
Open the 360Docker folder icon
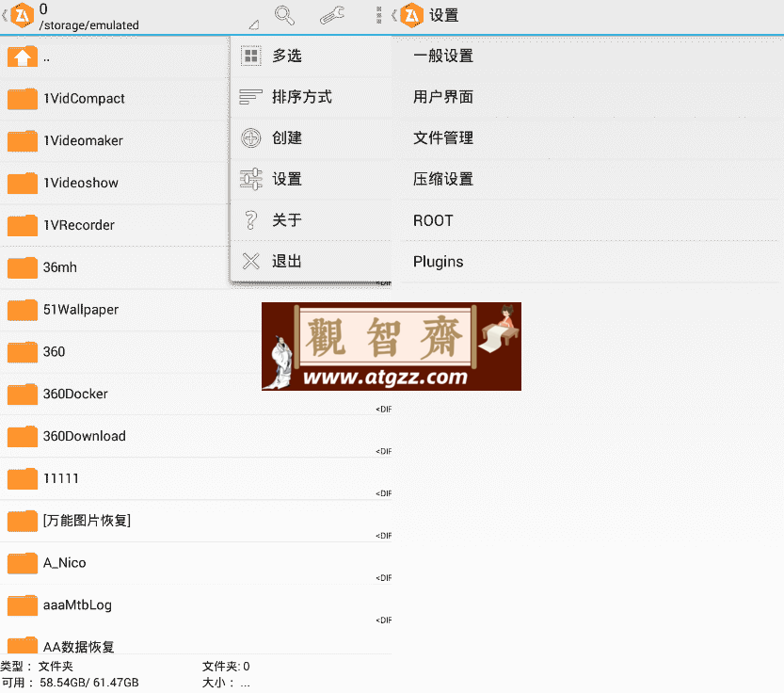point(23,394)
